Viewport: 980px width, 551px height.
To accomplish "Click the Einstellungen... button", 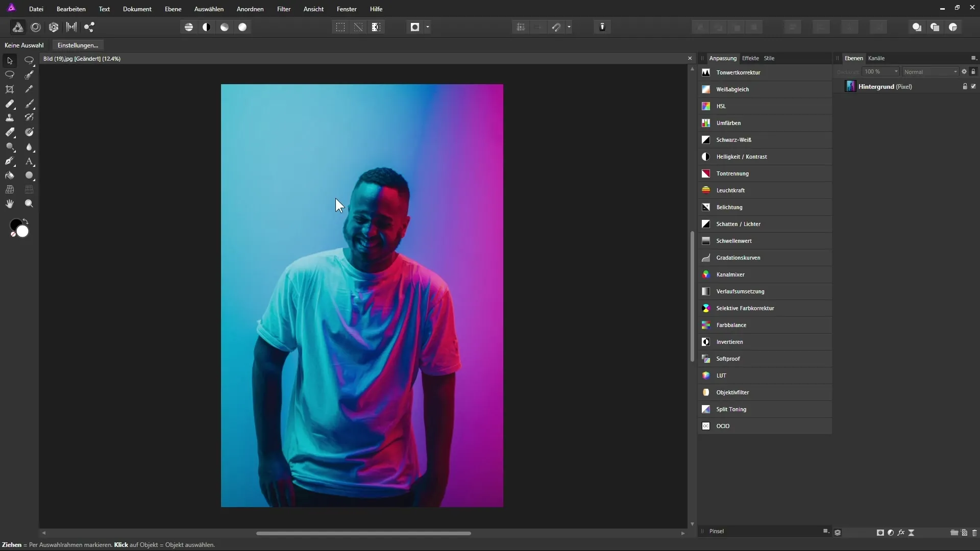I will click(x=78, y=45).
